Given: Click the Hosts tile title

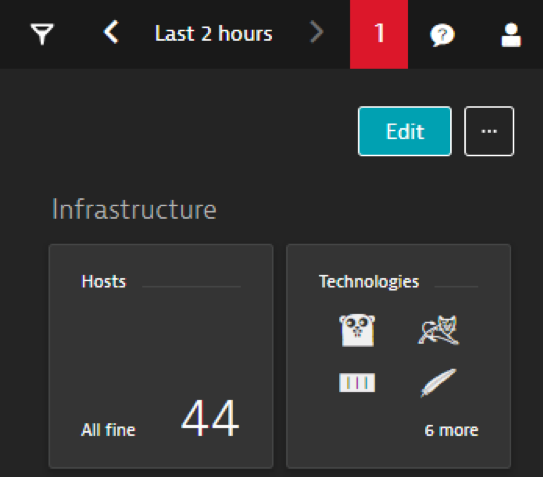Looking at the screenshot, I should 104,281.
